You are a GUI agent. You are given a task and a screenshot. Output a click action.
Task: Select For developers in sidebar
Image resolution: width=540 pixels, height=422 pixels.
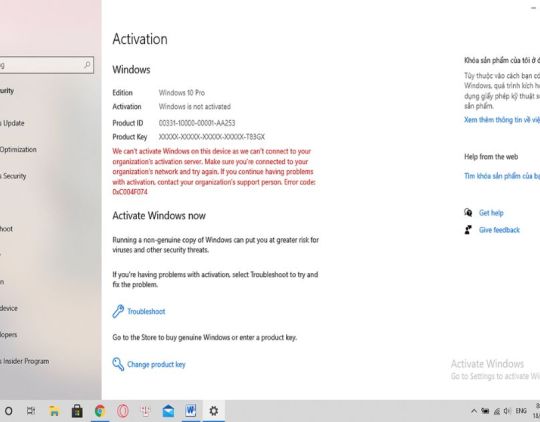(x=8, y=334)
